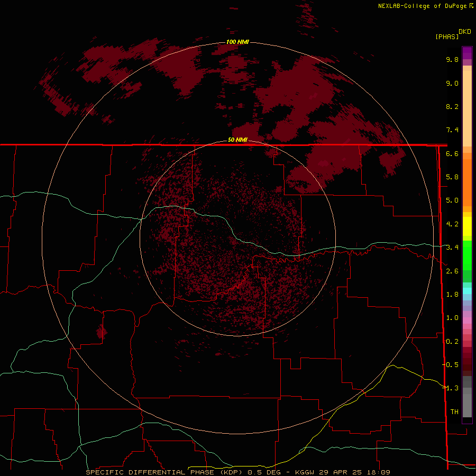Click the 0.2 value on the color scale
476x476 pixels.
[452, 342]
